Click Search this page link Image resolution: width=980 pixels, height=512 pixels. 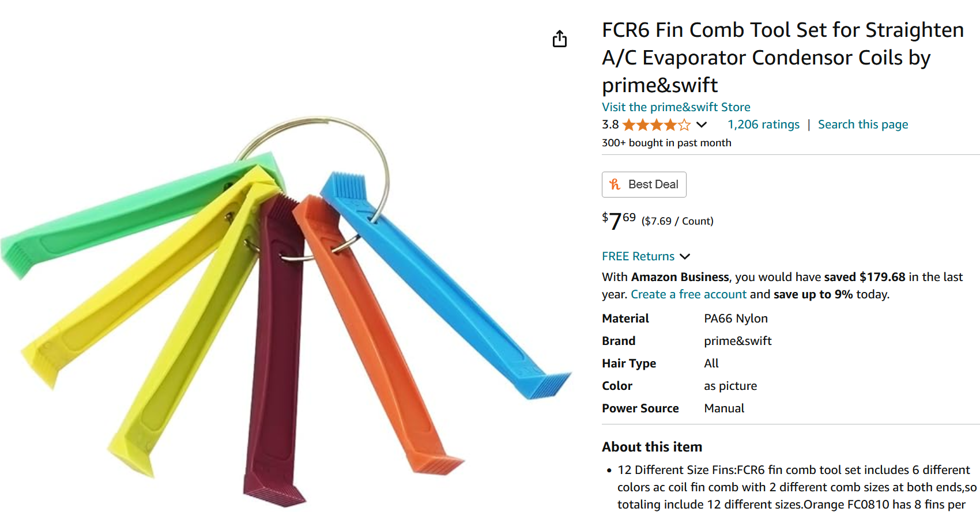(x=863, y=124)
